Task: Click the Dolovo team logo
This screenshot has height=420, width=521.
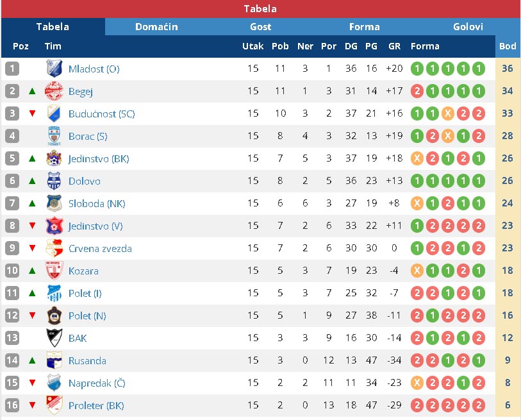Action: coord(54,181)
